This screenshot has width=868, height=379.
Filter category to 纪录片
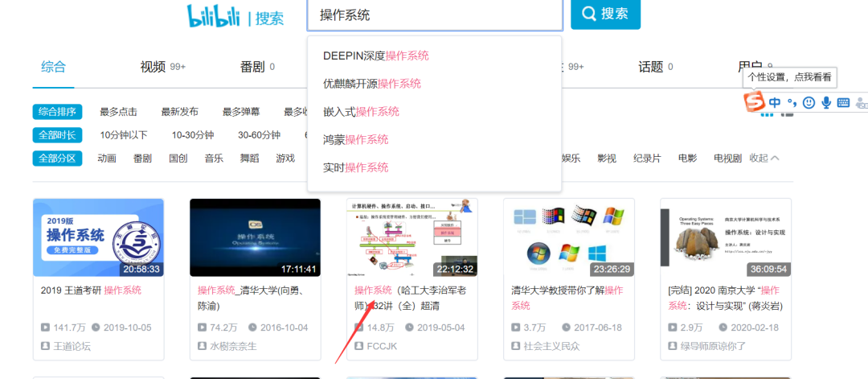647,159
